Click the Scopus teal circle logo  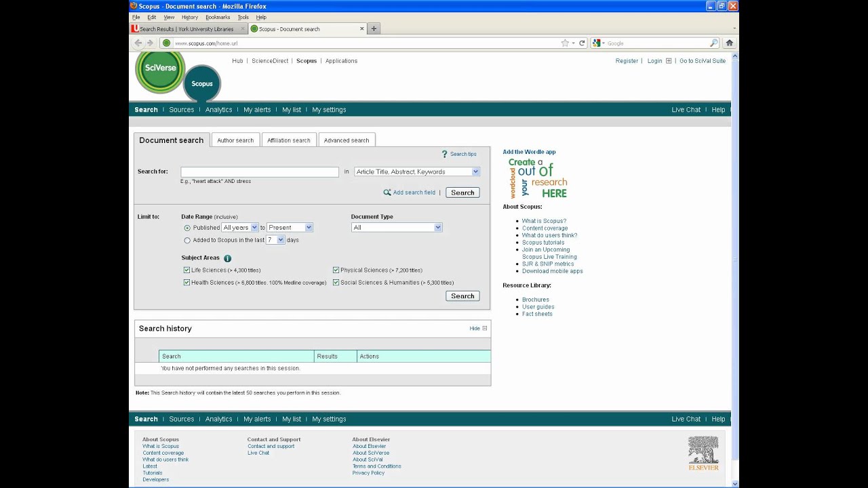[x=202, y=83]
